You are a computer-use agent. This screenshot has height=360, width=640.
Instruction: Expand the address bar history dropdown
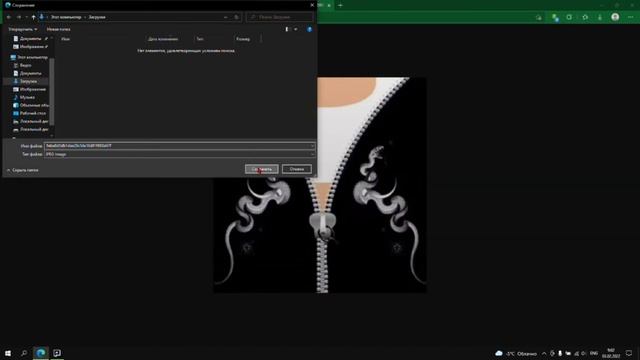tap(225, 17)
